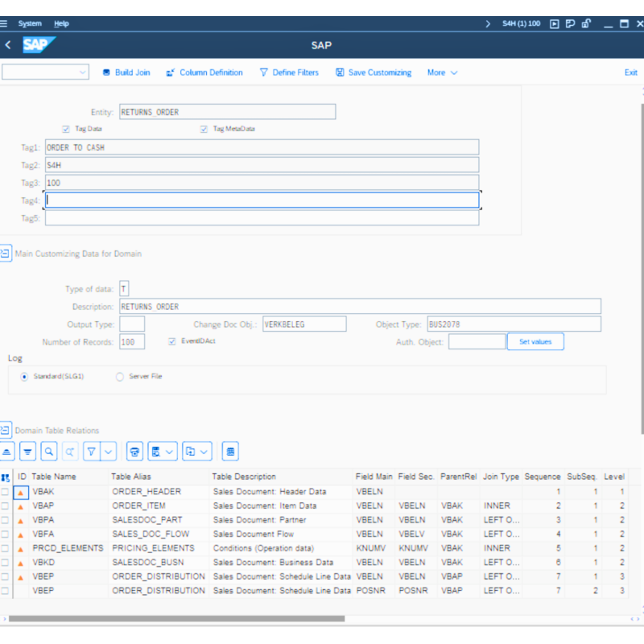The image size is (644, 644).
Task: Click into the Tag5 input field
Action: tap(262, 218)
